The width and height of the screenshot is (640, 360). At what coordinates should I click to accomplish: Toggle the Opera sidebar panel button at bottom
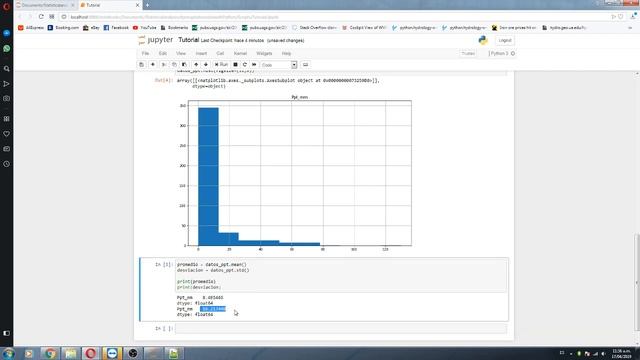tap(7, 333)
